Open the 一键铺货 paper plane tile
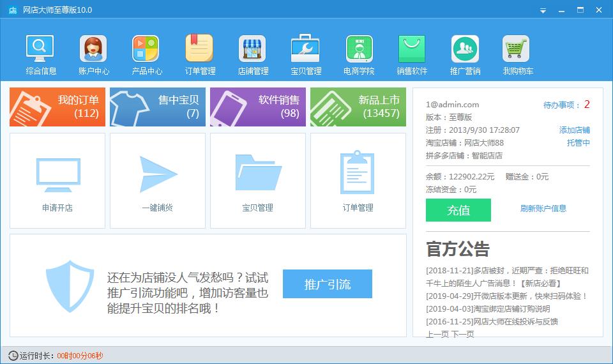 158,181
